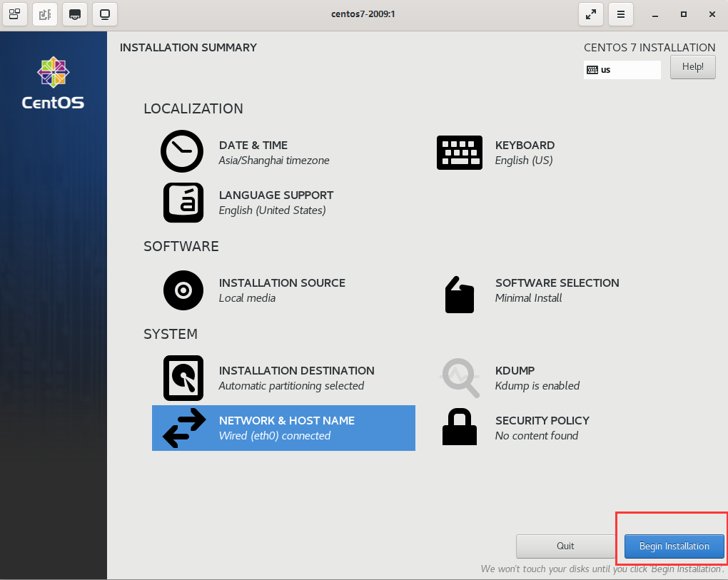Click the keyboard layout indicator icon
The width and height of the screenshot is (728, 580).
pos(592,70)
